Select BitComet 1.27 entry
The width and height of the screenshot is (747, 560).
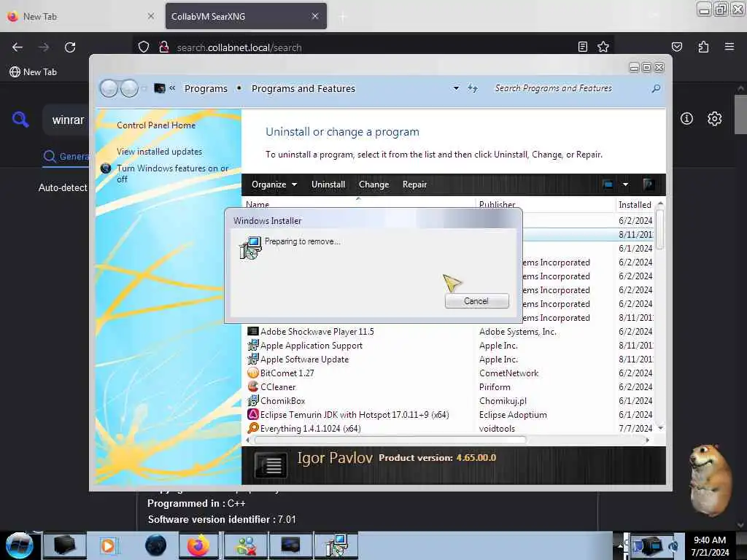pyautogui.click(x=287, y=373)
